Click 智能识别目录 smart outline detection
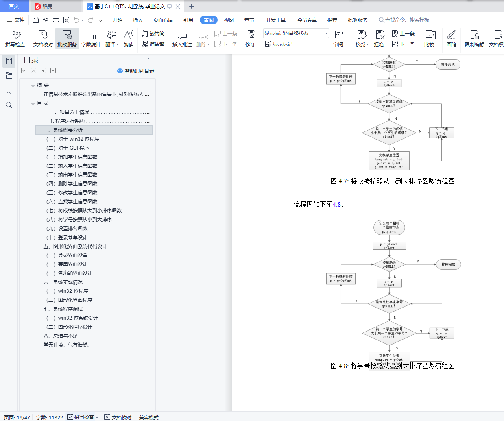Viewport: 504px width, 421px height. coord(136,71)
